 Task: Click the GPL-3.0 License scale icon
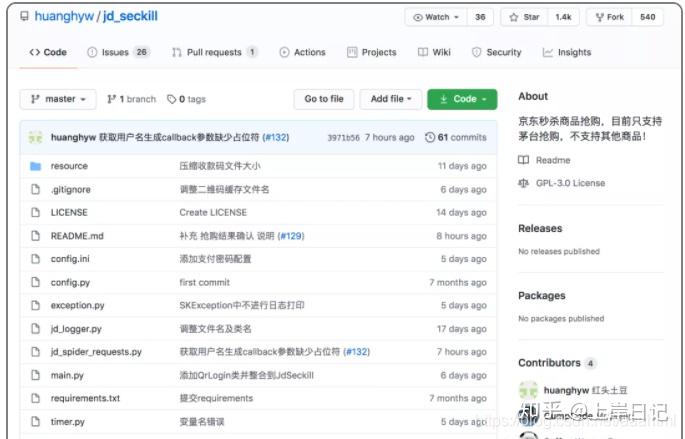click(x=523, y=183)
